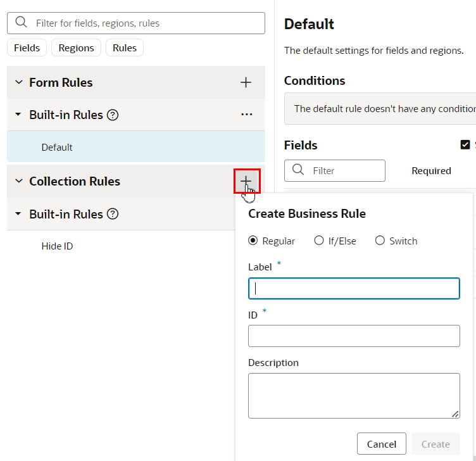
Task: Select the Hide ID rule
Action: [57, 246]
